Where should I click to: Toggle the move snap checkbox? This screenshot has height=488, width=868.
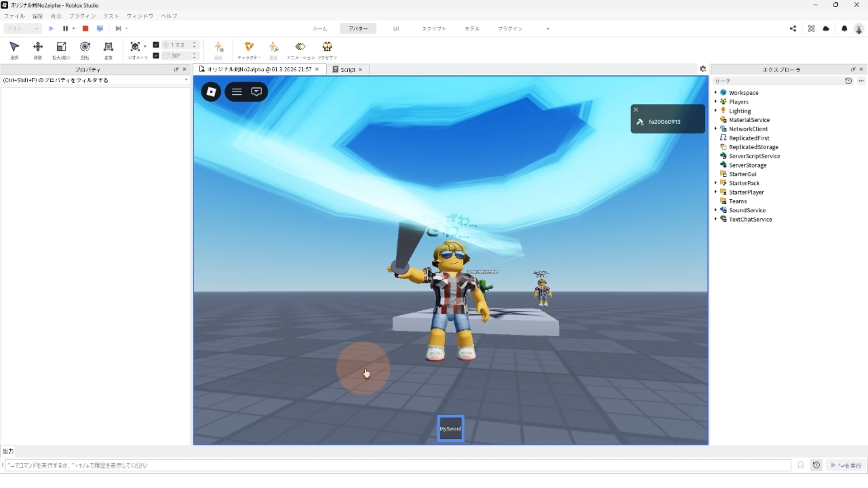coord(156,45)
